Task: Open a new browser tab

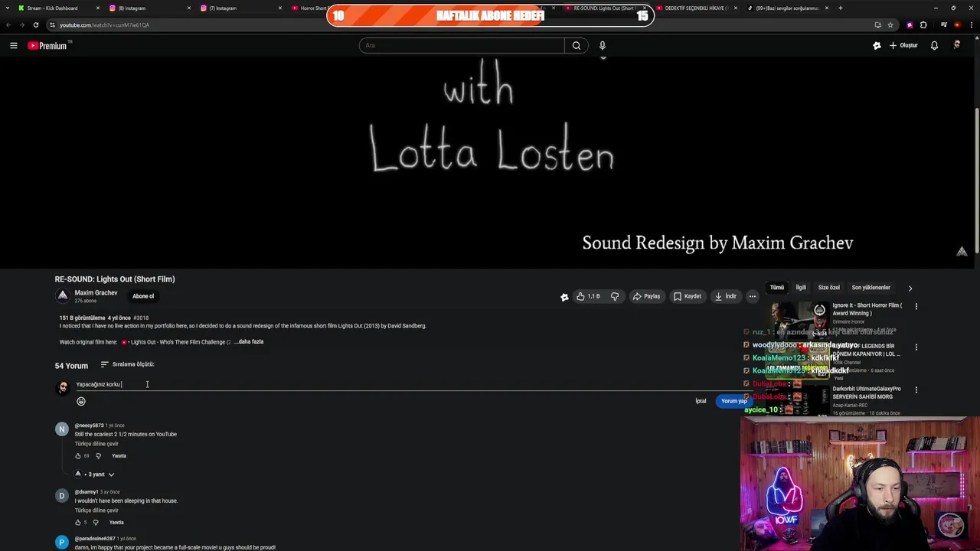Action: (x=841, y=8)
